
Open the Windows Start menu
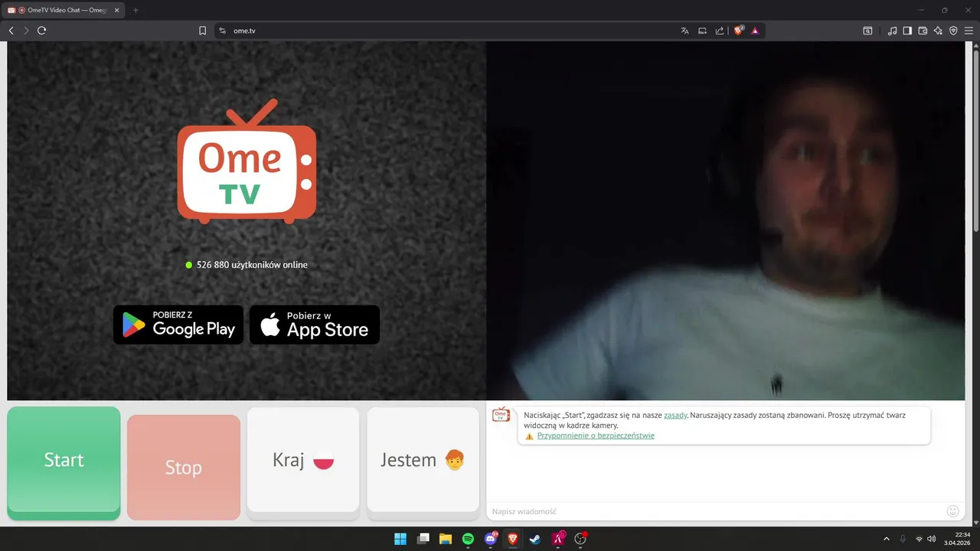click(x=400, y=539)
